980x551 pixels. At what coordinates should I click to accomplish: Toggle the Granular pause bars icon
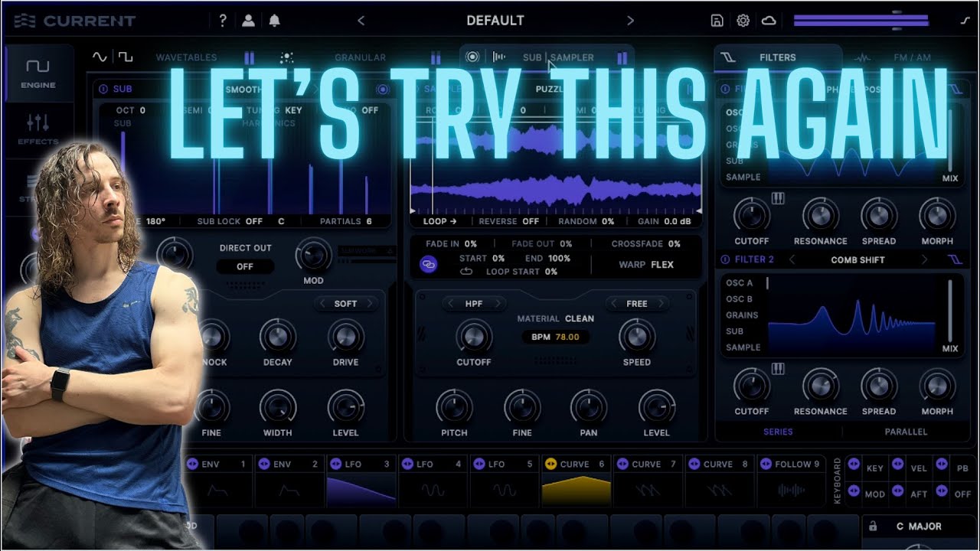[436, 57]
